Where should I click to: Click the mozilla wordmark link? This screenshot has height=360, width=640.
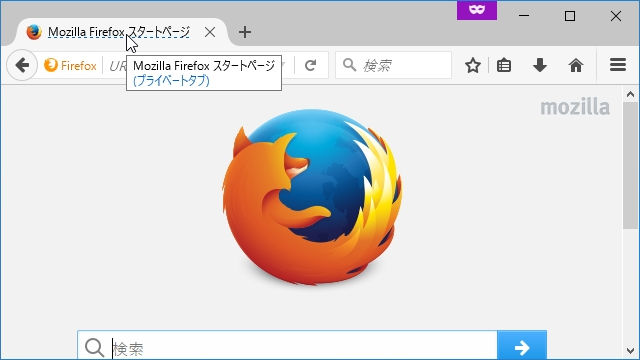click(575, 107)
